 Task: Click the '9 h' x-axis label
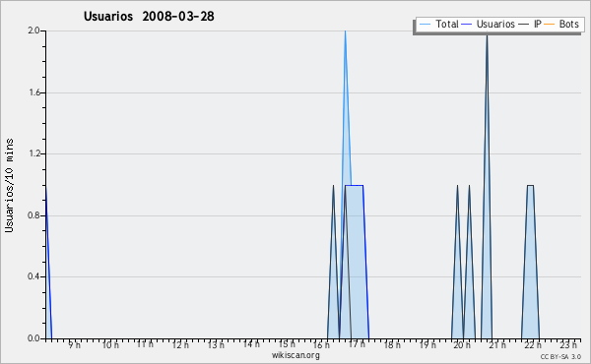[x=75, y=344]
